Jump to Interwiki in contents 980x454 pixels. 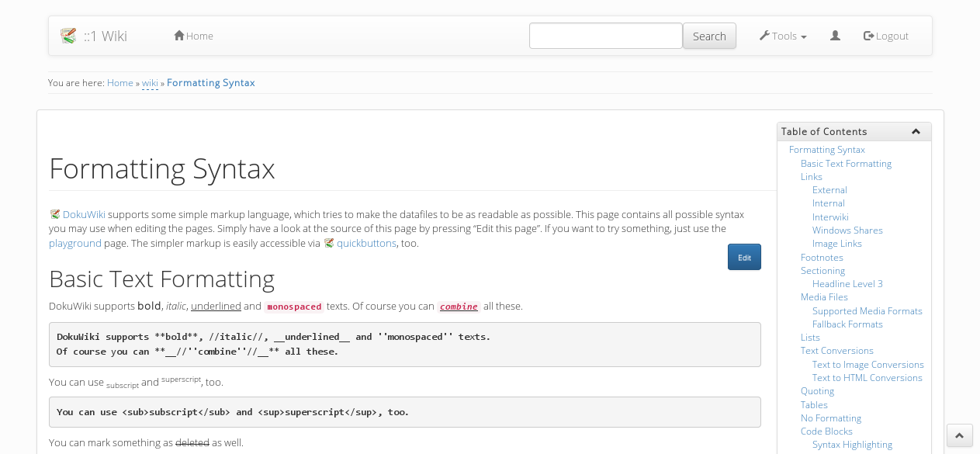830,217
